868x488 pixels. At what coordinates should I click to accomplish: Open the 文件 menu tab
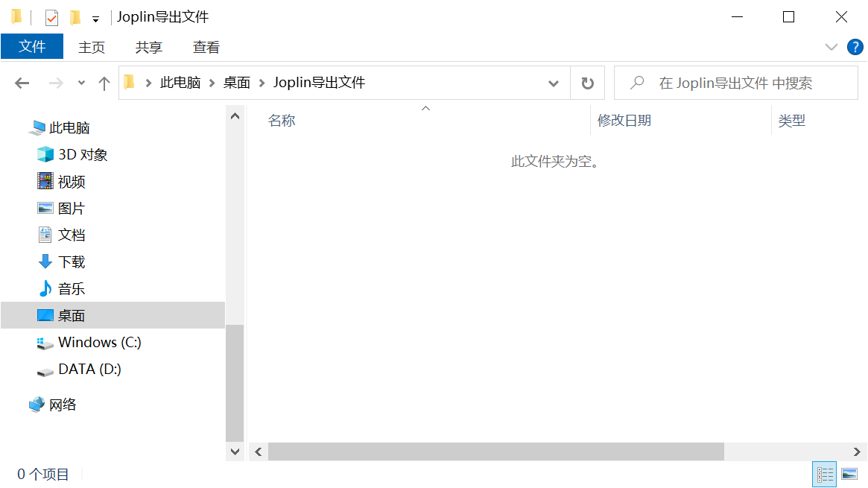[32, 47]
